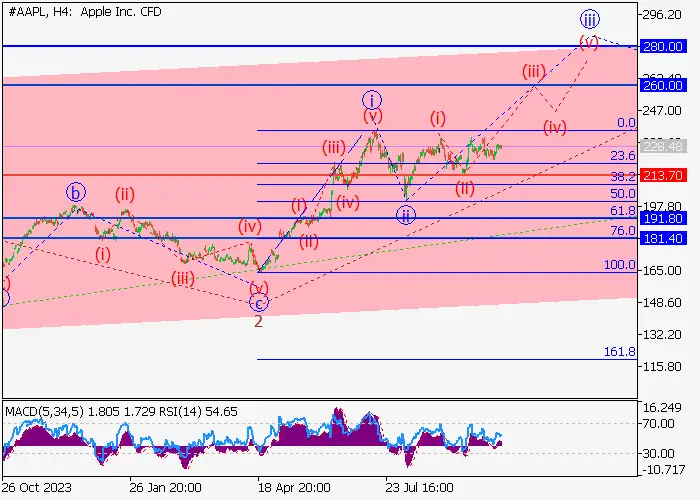Click the '23 Jul 16:00' date label
700x500 pixels.
coord(419,487)
